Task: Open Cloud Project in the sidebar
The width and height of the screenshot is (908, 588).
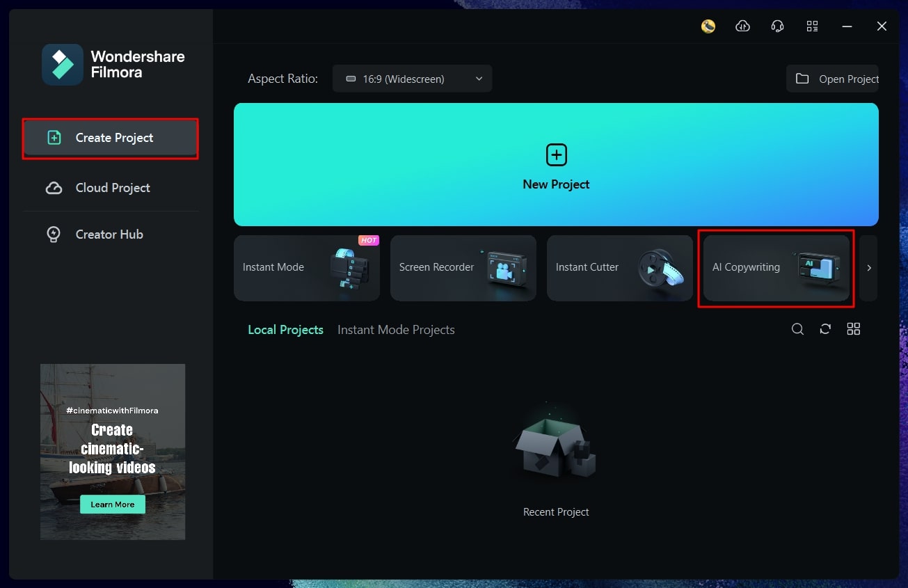Action: tap(111, 188)
